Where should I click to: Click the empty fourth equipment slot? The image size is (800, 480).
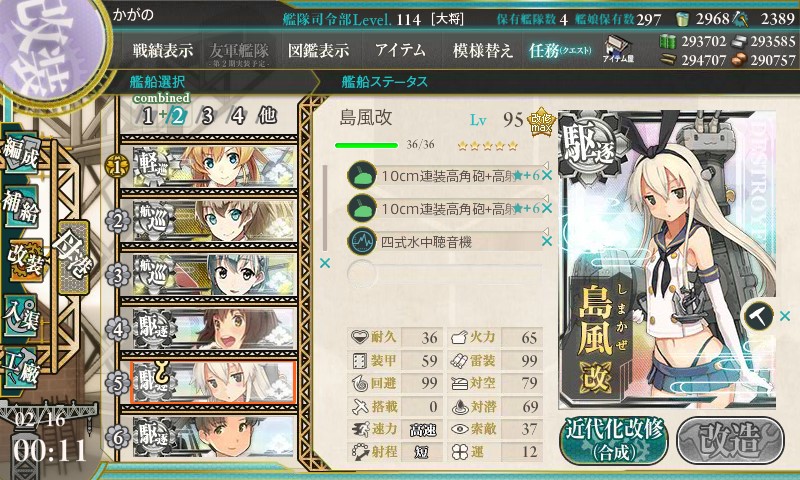click(x=444, y=273)
